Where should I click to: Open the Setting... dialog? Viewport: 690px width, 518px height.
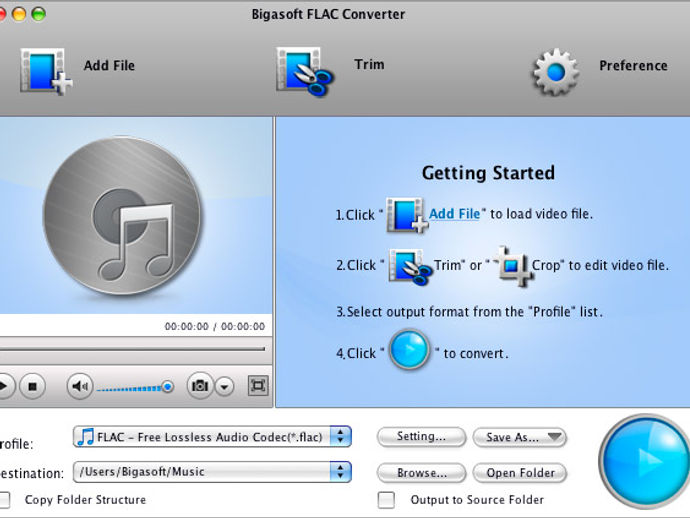coord(421,437)
